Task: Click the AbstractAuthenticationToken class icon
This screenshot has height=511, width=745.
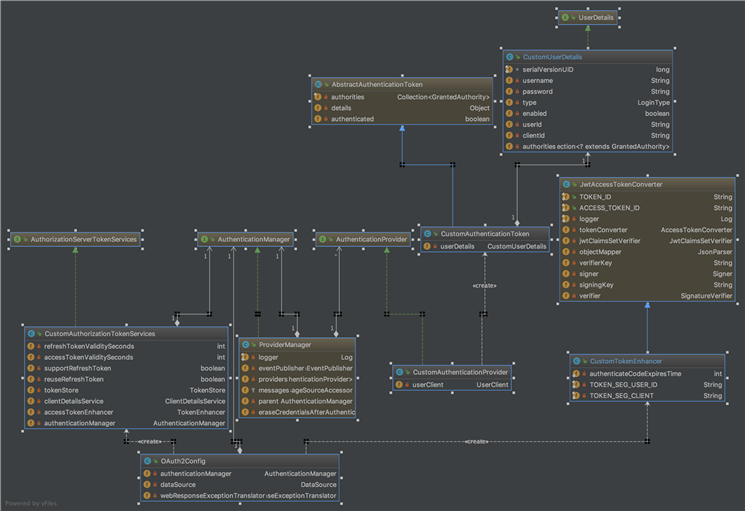Action: [318, 85]
